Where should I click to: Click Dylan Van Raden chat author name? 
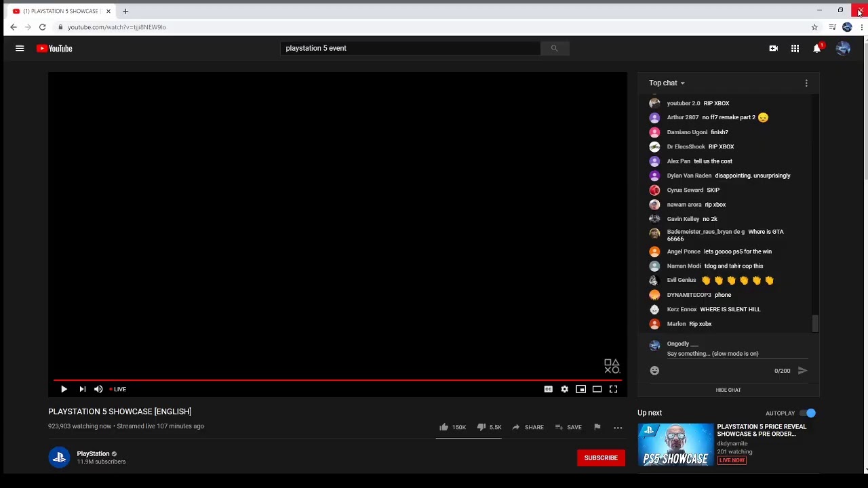click(689, 176)
